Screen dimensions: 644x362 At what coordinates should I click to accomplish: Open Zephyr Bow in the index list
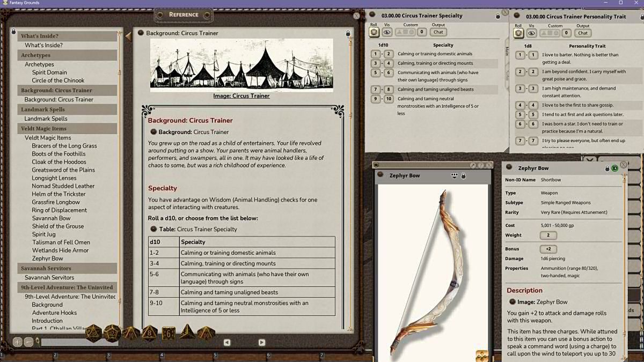click(48, 258)
